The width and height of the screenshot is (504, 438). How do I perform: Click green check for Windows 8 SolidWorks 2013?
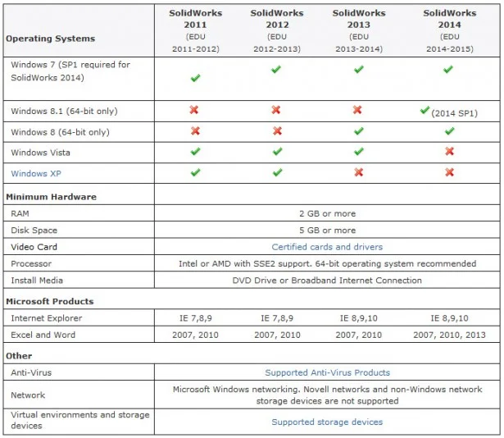[x=358, y=131]
